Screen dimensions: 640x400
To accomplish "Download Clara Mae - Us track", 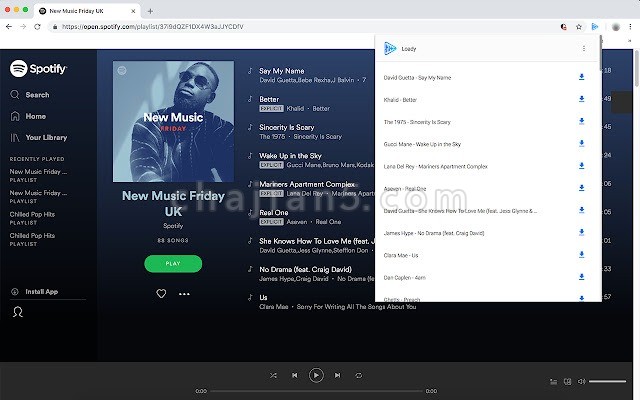I will [582, 255].
